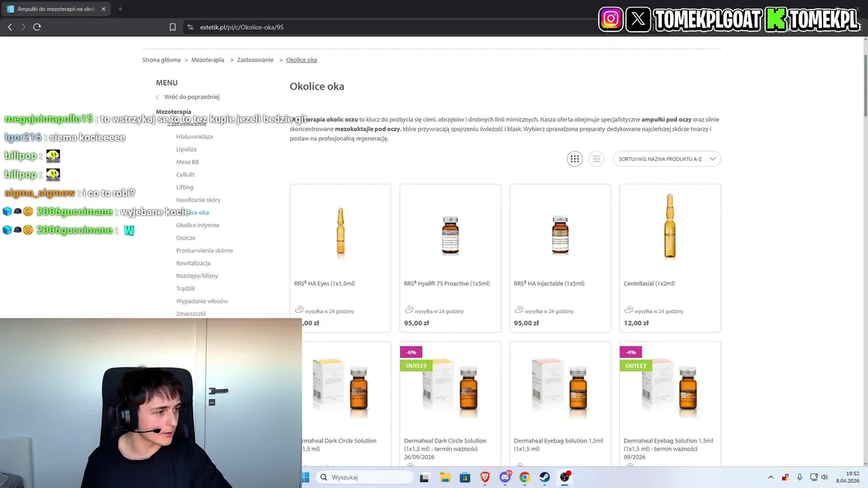Click the shipping icon under Centellasial
The width and height of the screenshot is (868, 488).
coord(629,310)
